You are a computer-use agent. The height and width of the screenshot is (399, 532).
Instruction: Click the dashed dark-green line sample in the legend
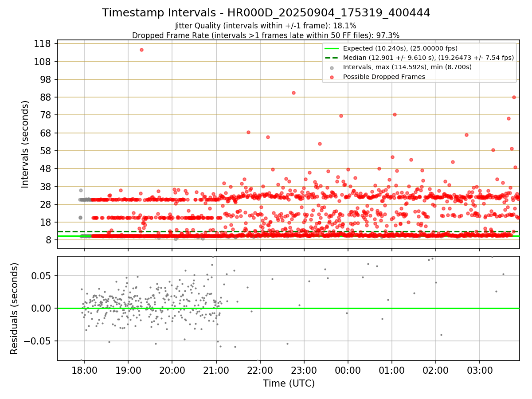(332, 58)
